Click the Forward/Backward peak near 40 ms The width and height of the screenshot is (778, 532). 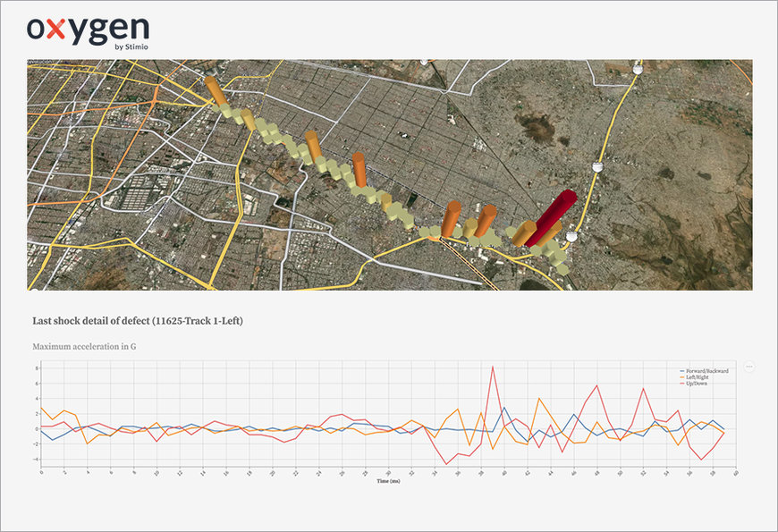pyautogui.click(x=504, y=408)
